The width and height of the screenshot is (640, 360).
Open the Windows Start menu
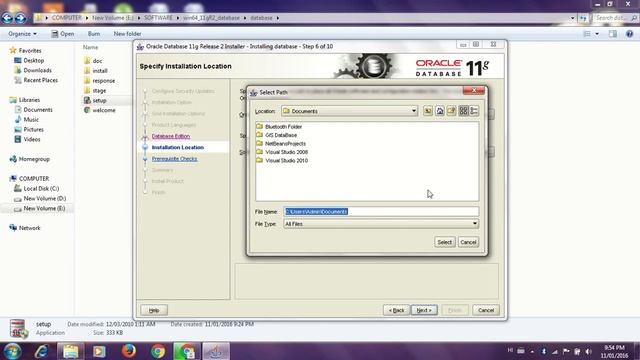tap(13, 351)
